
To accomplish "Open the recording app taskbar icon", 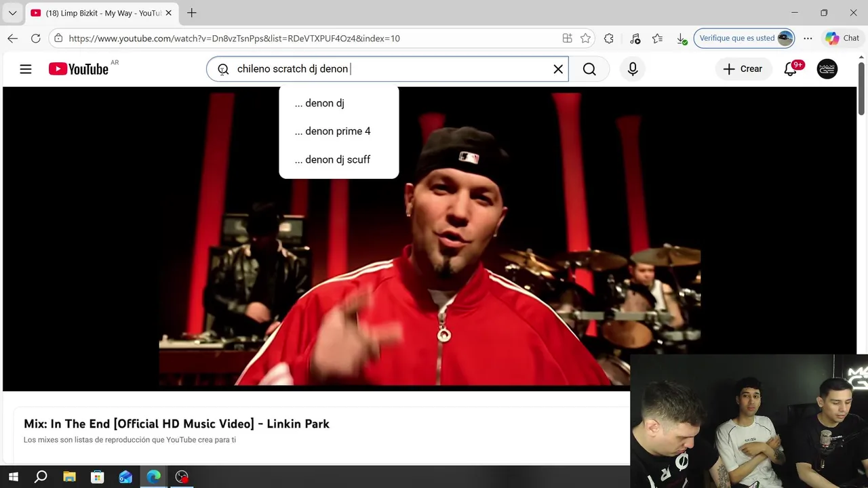I will point(182,476).
